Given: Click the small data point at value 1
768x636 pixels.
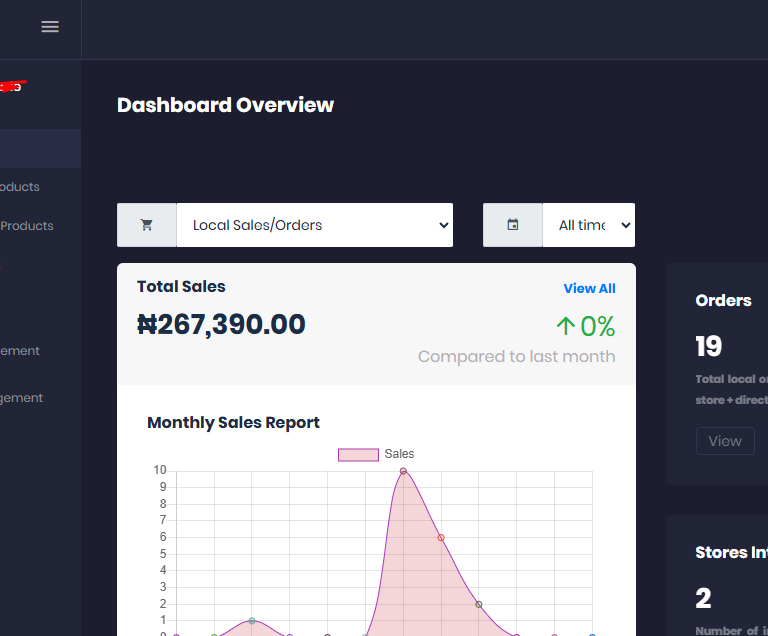Looking at the screenshot, I should coord(252,621).
